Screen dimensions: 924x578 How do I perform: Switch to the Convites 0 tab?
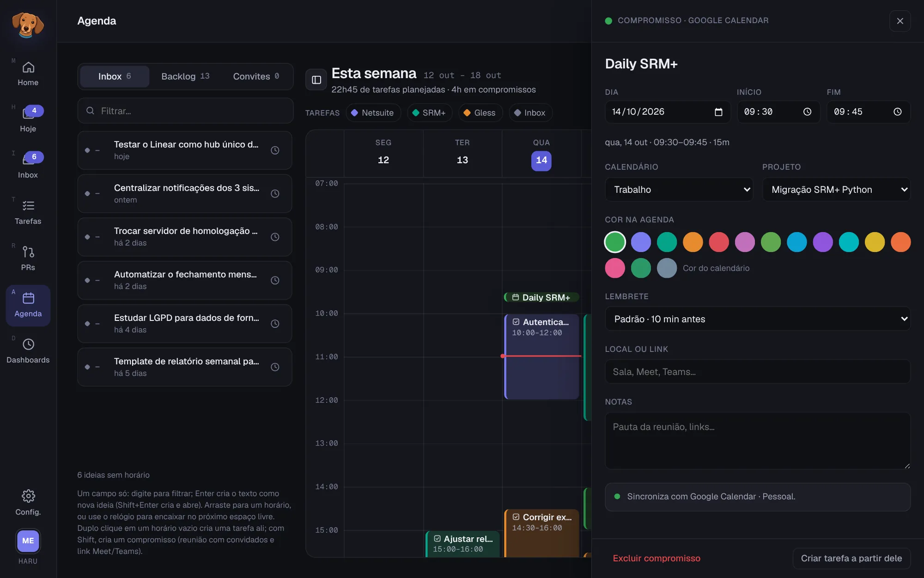(256, 76)
